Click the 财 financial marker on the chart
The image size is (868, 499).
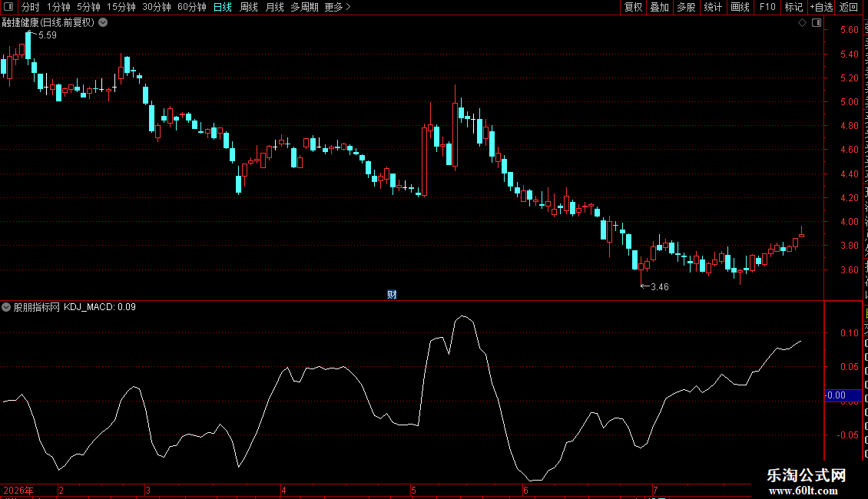pyautogui.click(x=392, y=294)
